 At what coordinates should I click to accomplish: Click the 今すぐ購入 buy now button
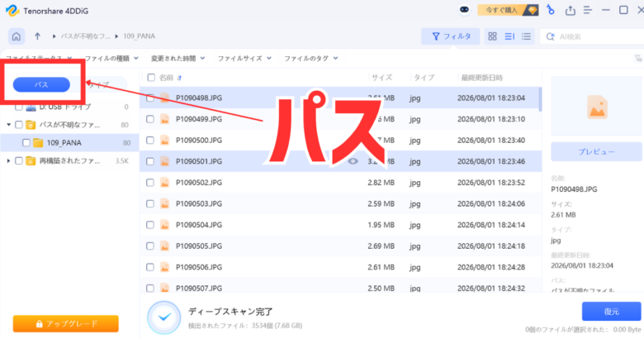pos(508,10)
